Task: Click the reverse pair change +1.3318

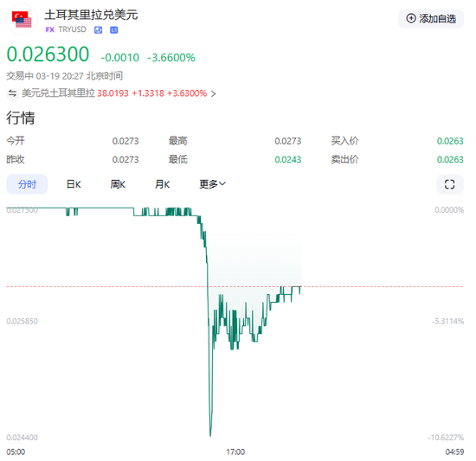Action: [x=148, y=93]
